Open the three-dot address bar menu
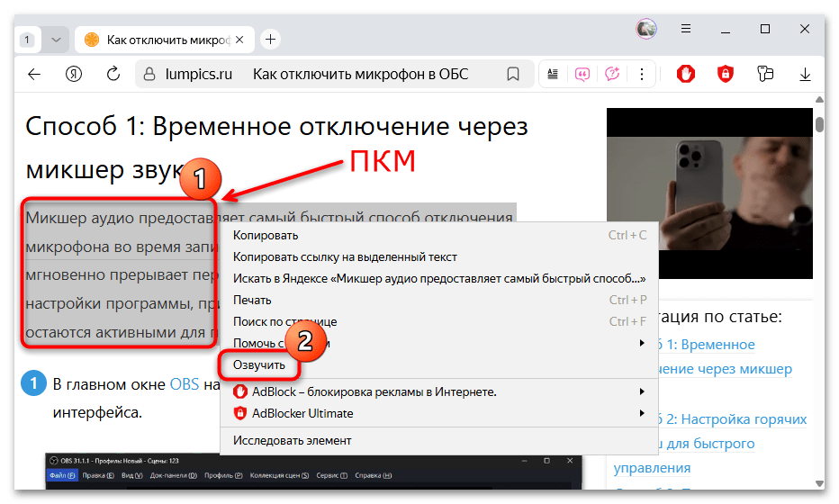Image resolution: width=839 pixels, height=504 pixels. click(642, 74)
